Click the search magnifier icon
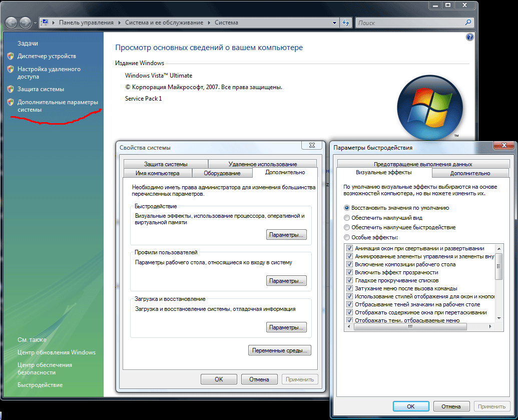 tap(468, 23)
